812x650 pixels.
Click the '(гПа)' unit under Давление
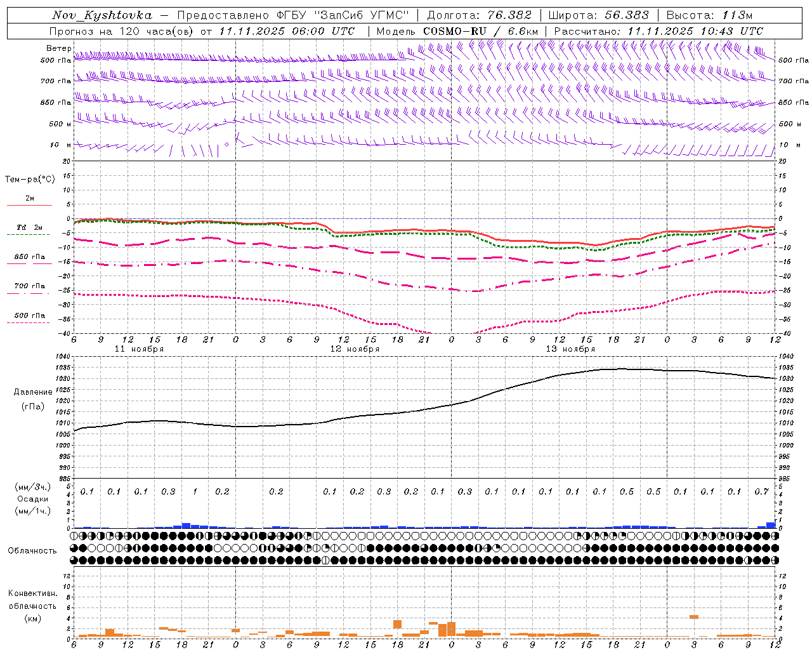33,406
